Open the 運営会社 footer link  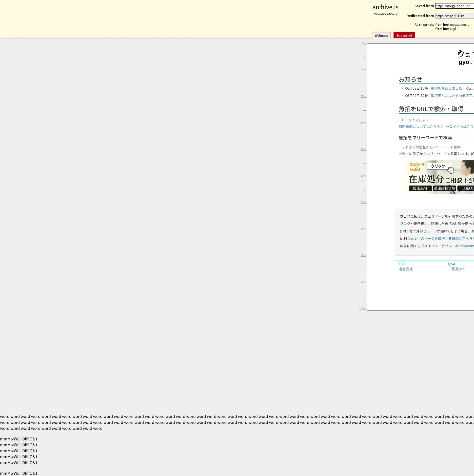[x=405, y=269]
